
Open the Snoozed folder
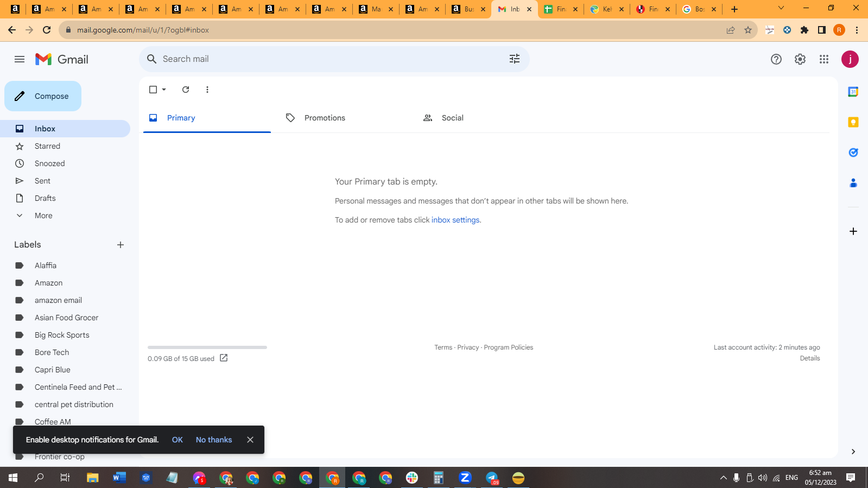point(65,163)
